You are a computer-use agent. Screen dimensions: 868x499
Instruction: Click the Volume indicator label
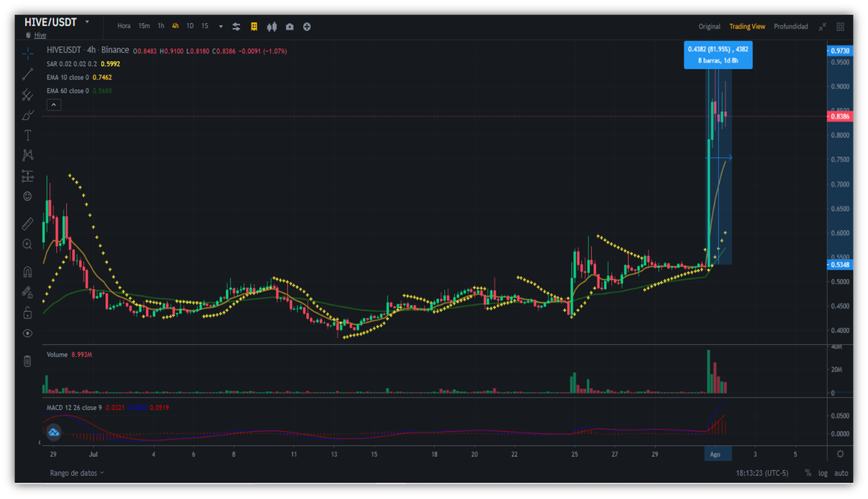57,355
